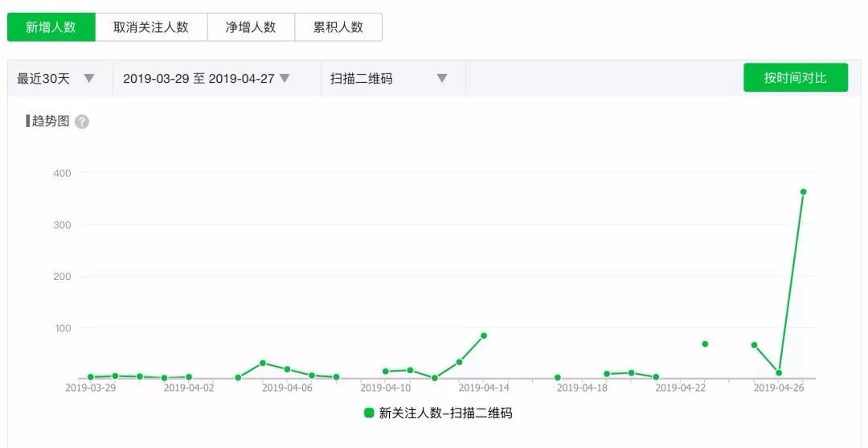Open the 净增人数 tab
868x448 pixels.
tap(251, 27)
